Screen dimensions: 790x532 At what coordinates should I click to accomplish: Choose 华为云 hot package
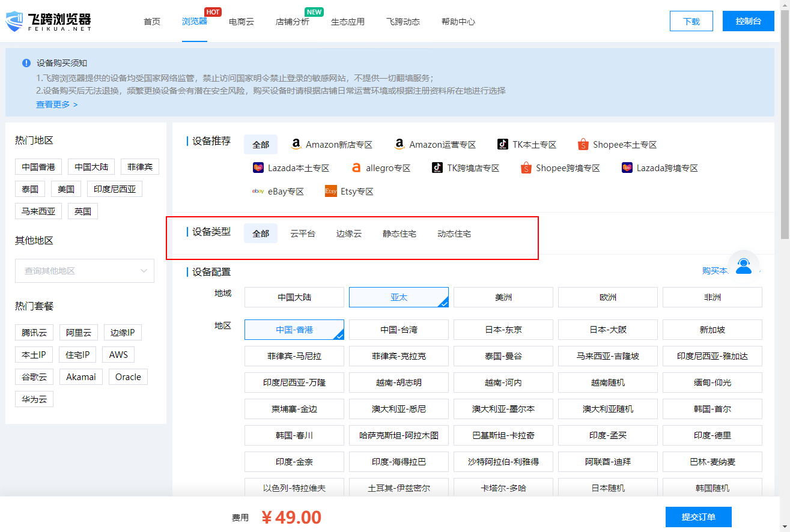(x=34, y=399)
